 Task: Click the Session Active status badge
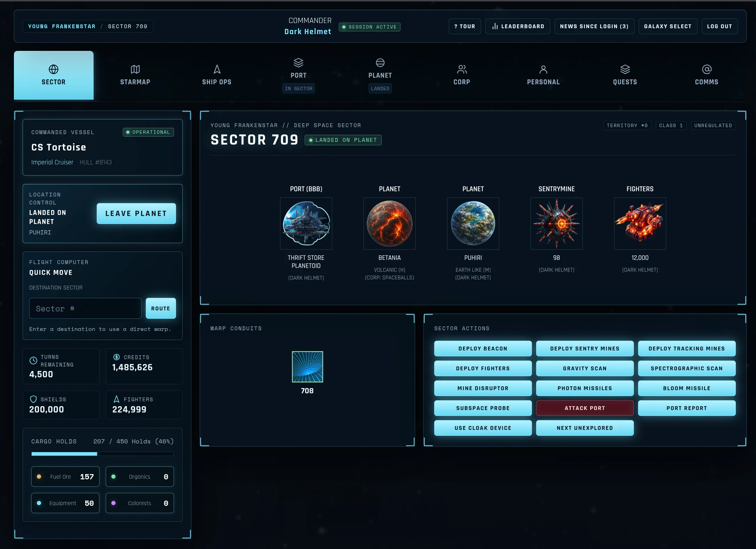click(x=369, y=27)
